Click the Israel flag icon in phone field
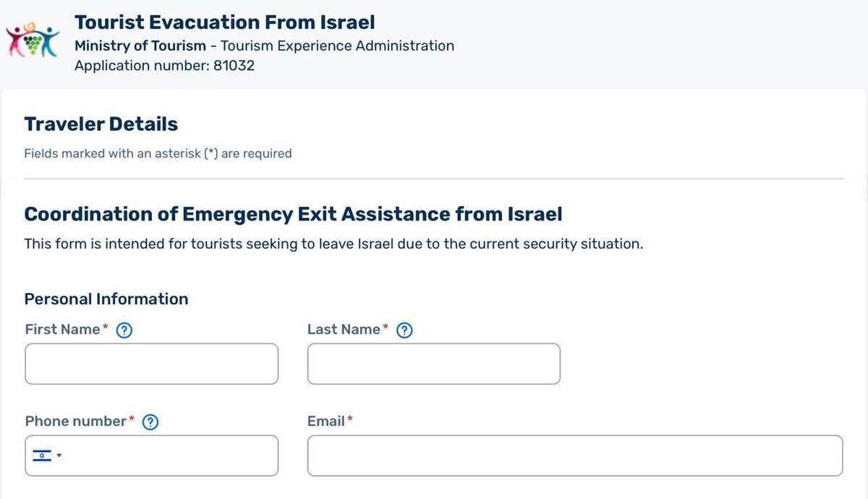This screenshot has height=499, width=868. point(42,456)
